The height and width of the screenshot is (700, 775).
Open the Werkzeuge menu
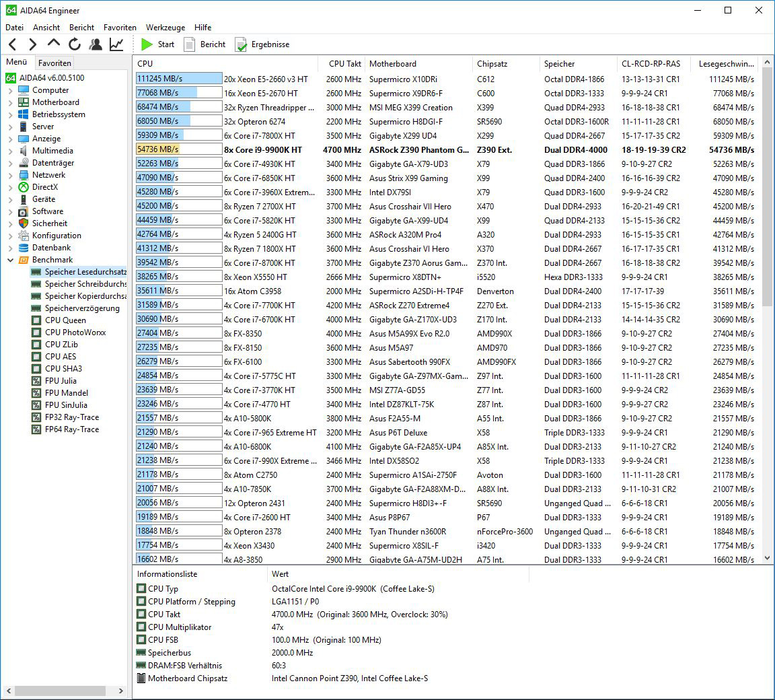(x=165, y=28)
